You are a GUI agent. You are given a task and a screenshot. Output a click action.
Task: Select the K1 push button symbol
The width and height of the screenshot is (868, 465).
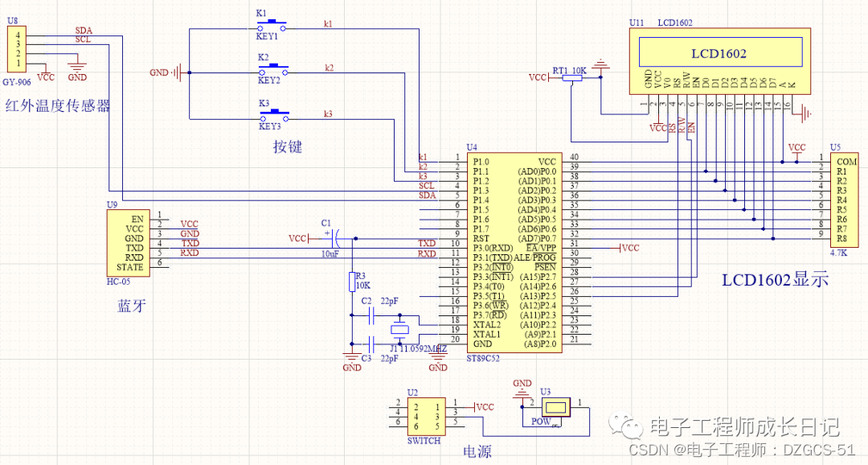[272, 26]
